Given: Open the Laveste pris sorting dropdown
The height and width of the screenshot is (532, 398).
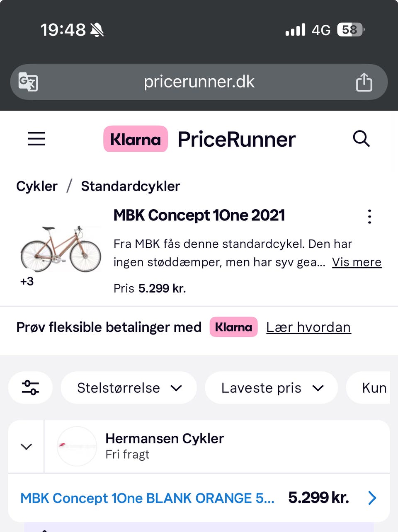Looking at the screenshot, I should [x=272, y=388].
